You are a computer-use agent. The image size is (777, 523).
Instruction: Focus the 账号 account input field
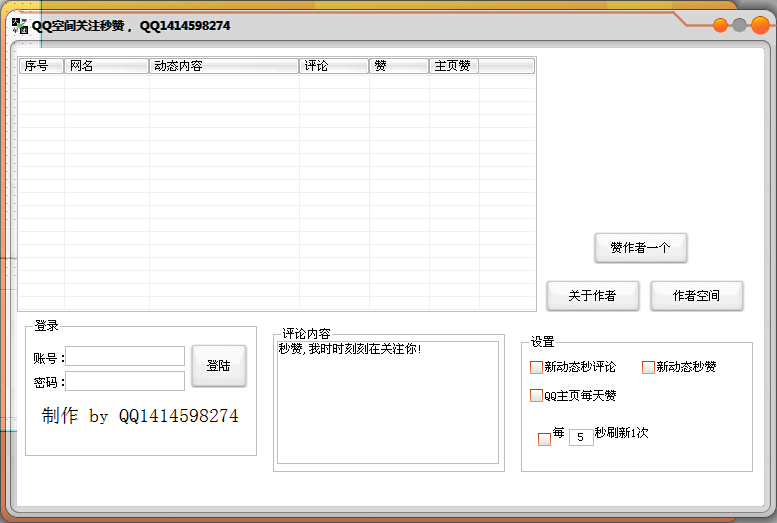125,356
